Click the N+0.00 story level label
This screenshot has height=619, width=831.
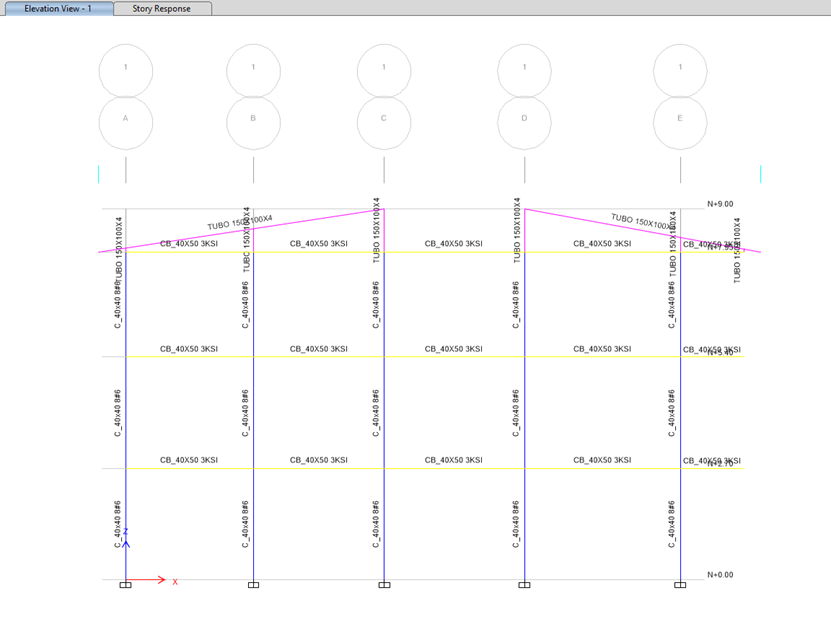(720, 575)
